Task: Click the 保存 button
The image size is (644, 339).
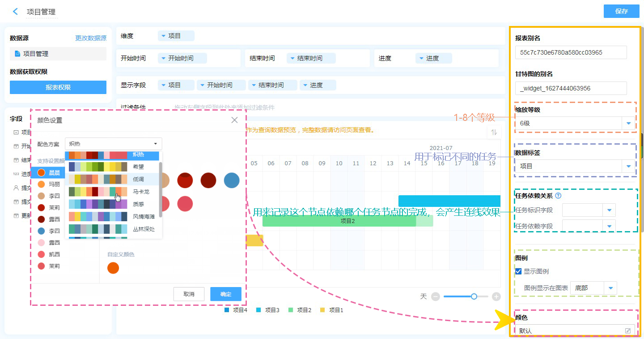Action: pyautogui.click(x=621, y=12)
